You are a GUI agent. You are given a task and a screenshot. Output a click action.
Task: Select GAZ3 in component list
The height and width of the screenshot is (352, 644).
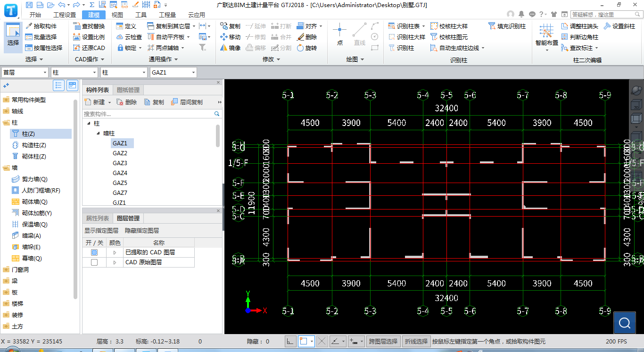pos(120,163)
